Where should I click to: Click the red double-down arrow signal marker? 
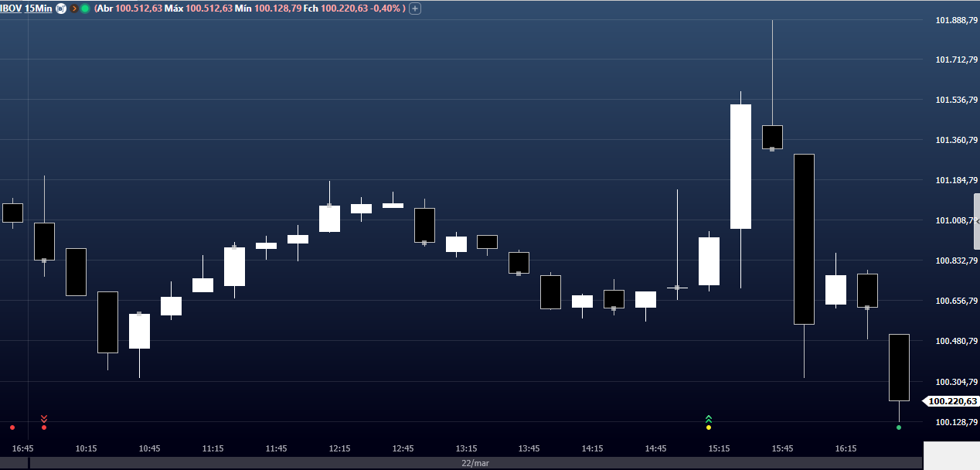(44, 418)
